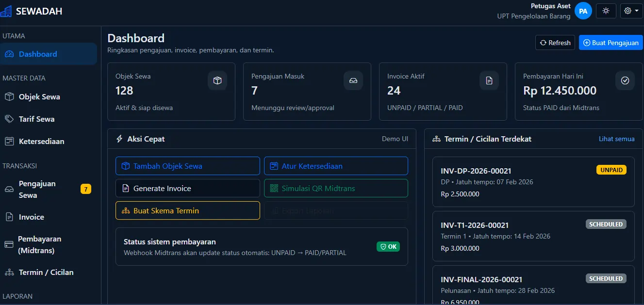Click the Lihat semua link
644x305 pixels.
tap(616, 139)
